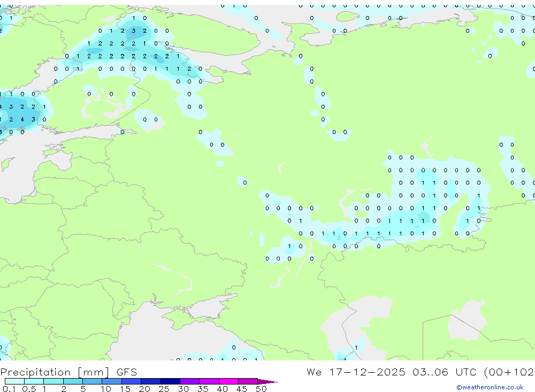
Task: Click the value 3 in the northern precipitation patch
Action: point(133,30)
